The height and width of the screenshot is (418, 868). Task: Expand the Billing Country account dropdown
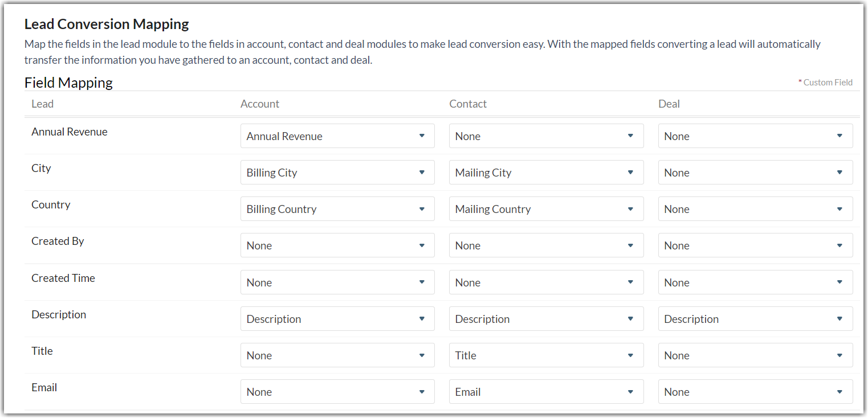337,209
